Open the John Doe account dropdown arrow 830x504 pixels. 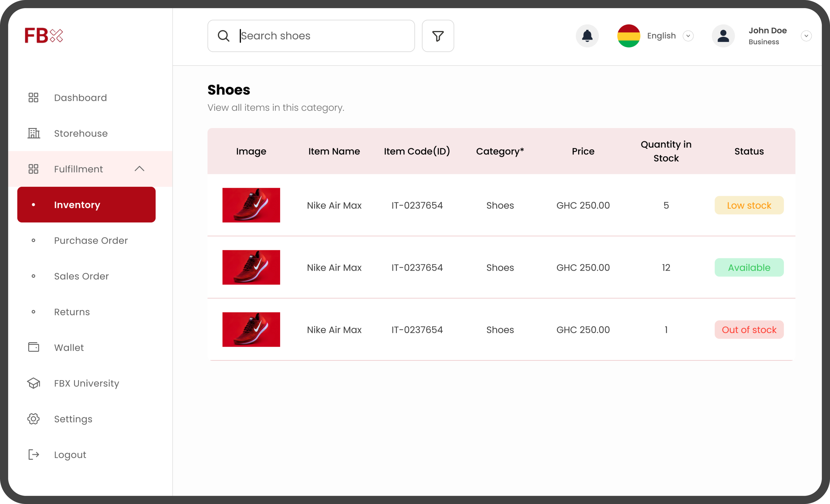[806, 36]
